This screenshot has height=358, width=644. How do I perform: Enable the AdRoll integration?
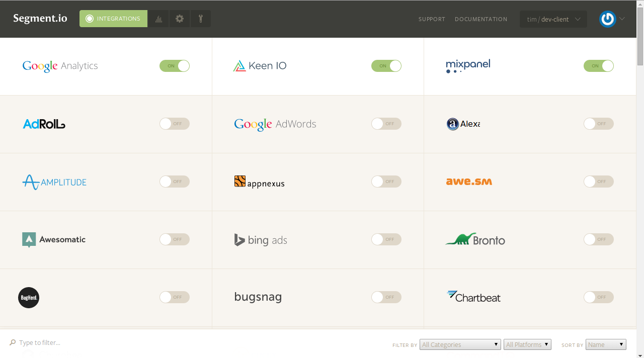tap(175, 124)
